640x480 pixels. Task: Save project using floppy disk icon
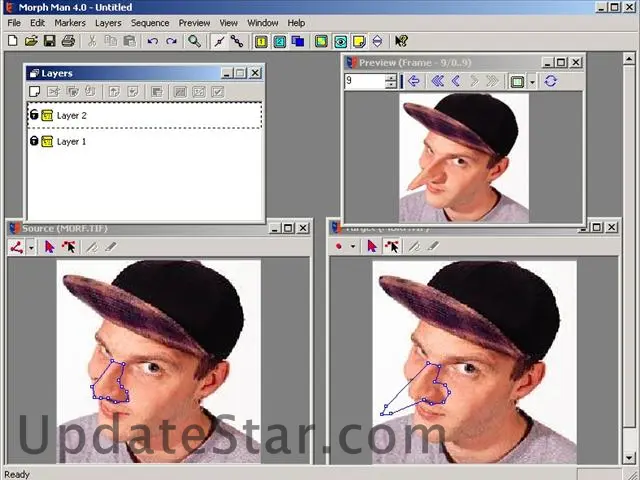[x=49, y=41]
